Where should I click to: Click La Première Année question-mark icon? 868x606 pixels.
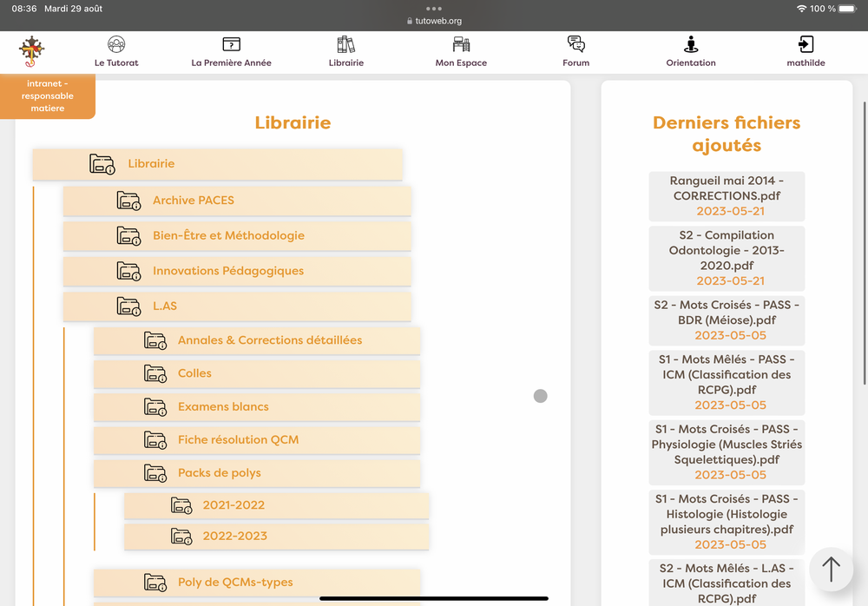(x=231, y=44)
